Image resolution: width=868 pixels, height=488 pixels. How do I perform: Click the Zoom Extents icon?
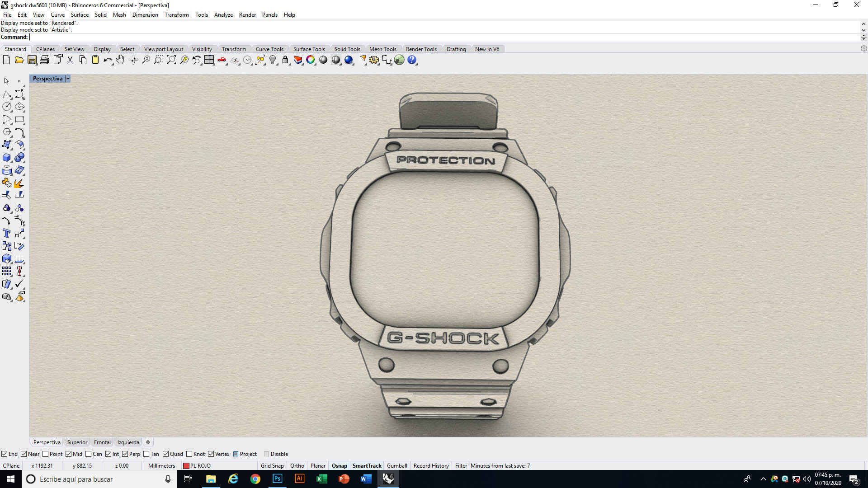[x=171, y=60]
